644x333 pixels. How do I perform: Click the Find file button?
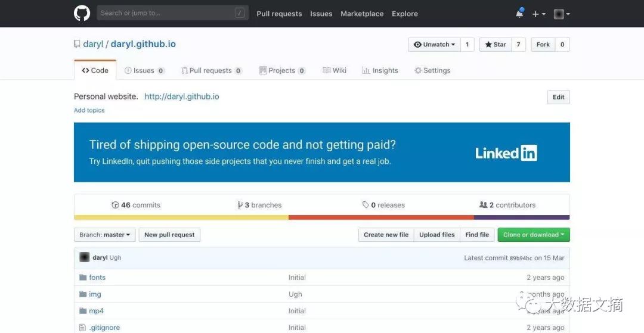pos(477,235)
